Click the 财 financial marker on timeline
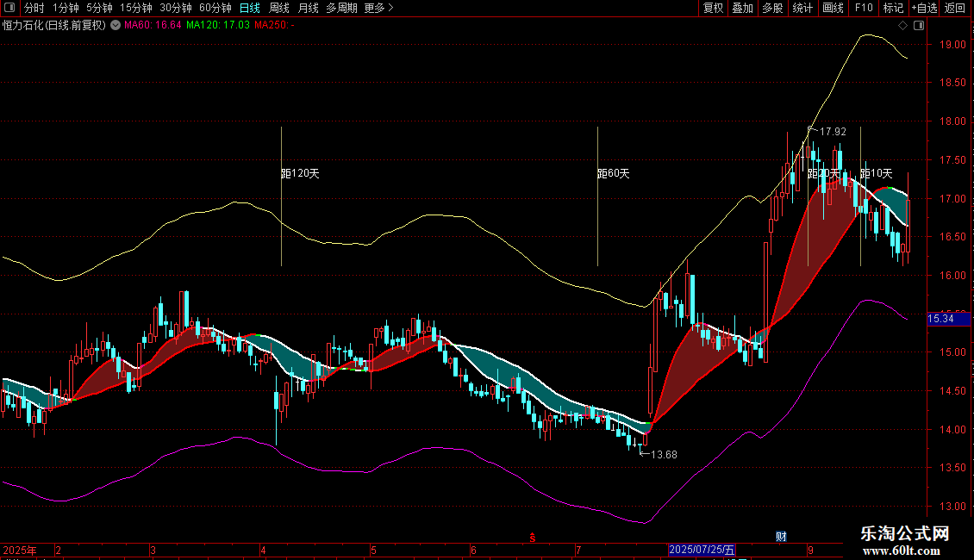Image resolution: width=974 pixels, height=560 pixels. point(781,537)
